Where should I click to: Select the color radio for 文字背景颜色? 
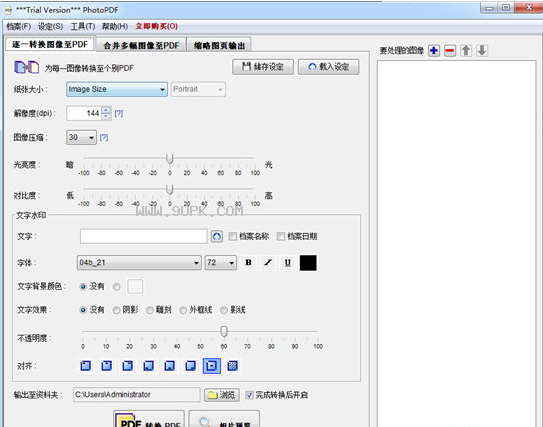[x=117, y=287]
